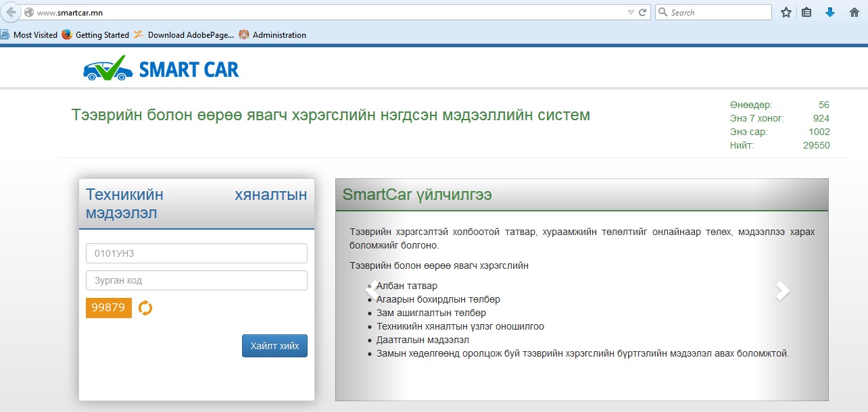The width and height of the screenshot is (868, 412).
Task: Focus the browser Search box
Action: pyautogui.click(x=713, y=12)
